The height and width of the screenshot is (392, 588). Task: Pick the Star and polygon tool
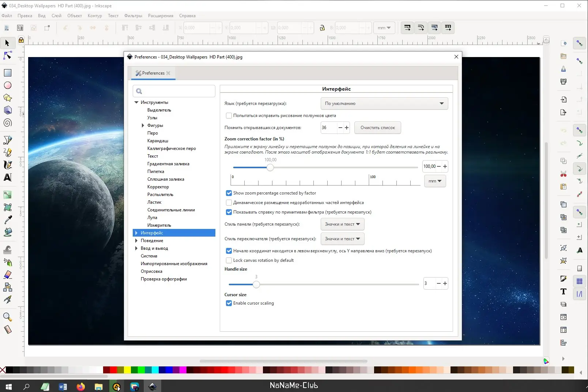[8, 98]
